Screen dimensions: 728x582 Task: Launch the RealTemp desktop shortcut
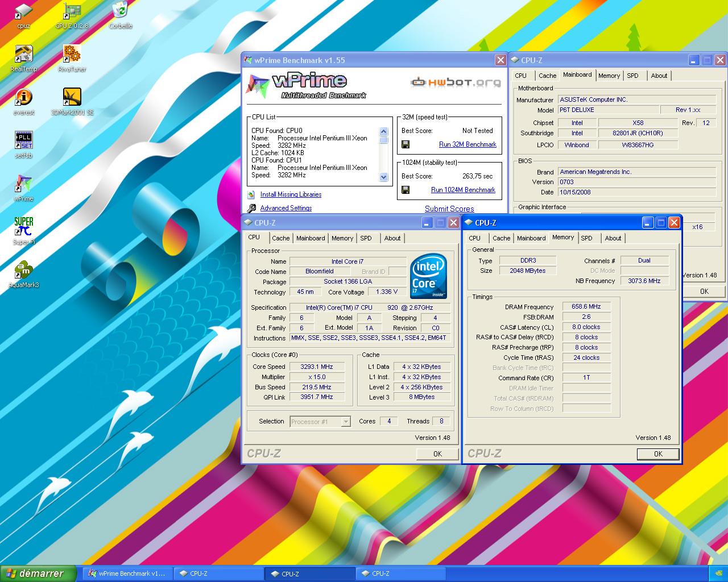point(23,59)
